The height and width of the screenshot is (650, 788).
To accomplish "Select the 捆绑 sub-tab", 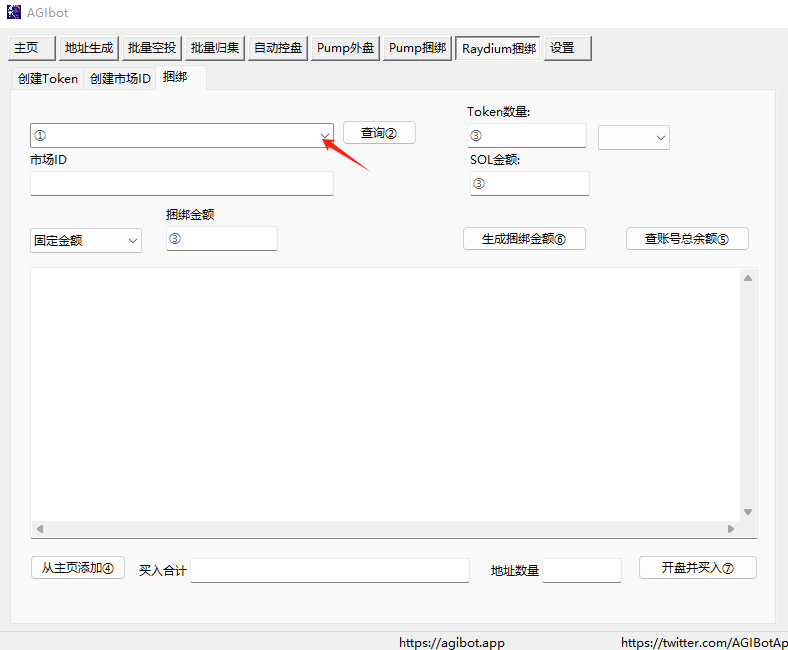I will click(181, 77).
